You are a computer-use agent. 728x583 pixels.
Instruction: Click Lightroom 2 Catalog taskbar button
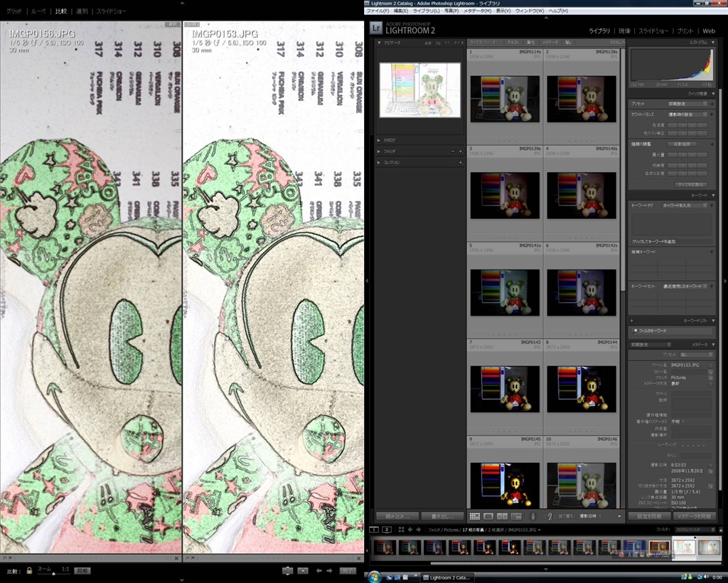click(447, 577)
